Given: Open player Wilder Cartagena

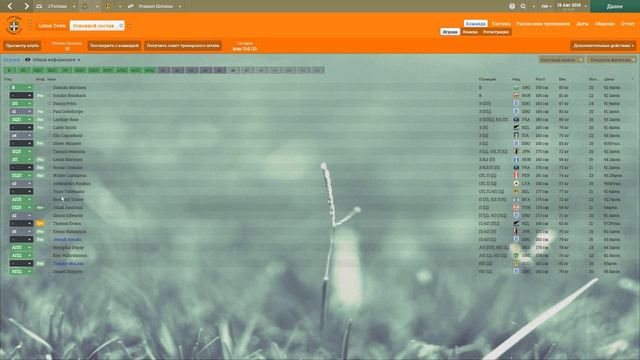Looking at the screenshot, I should click(x=69, y=176).
